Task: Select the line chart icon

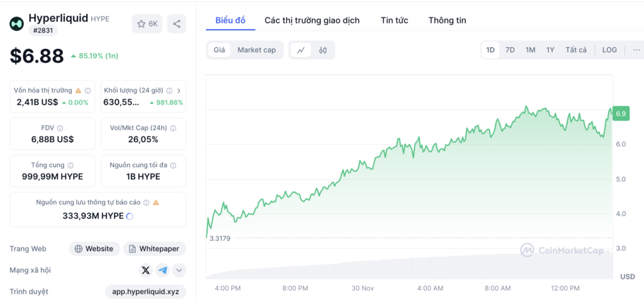Action: click(x=301, y=50)
